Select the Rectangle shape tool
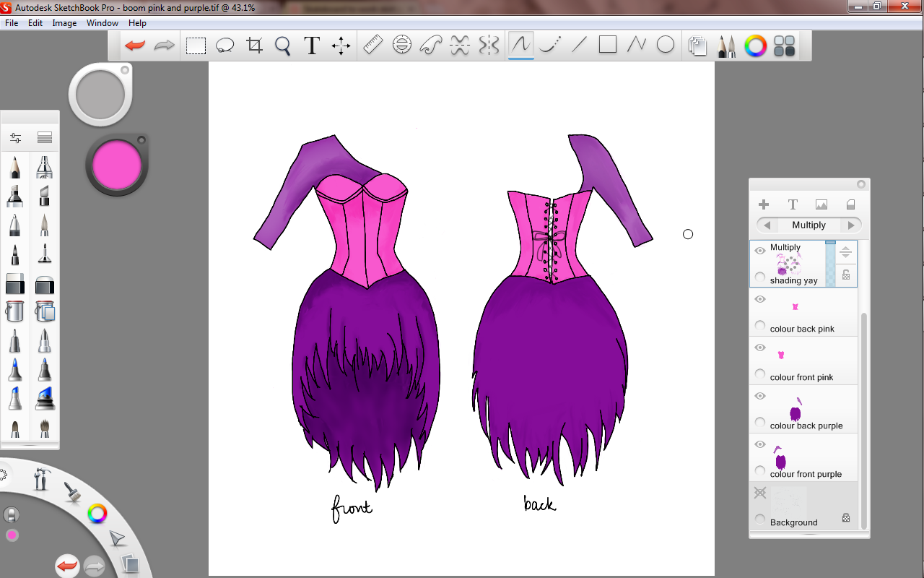This screenshot has width=924, height=578. pos(608,46)
